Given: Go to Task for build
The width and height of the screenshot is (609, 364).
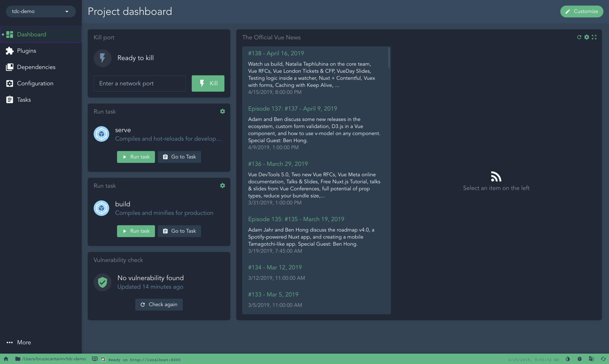Looking at the screenshot, I should pyautogui.click(x=179, y=231).
